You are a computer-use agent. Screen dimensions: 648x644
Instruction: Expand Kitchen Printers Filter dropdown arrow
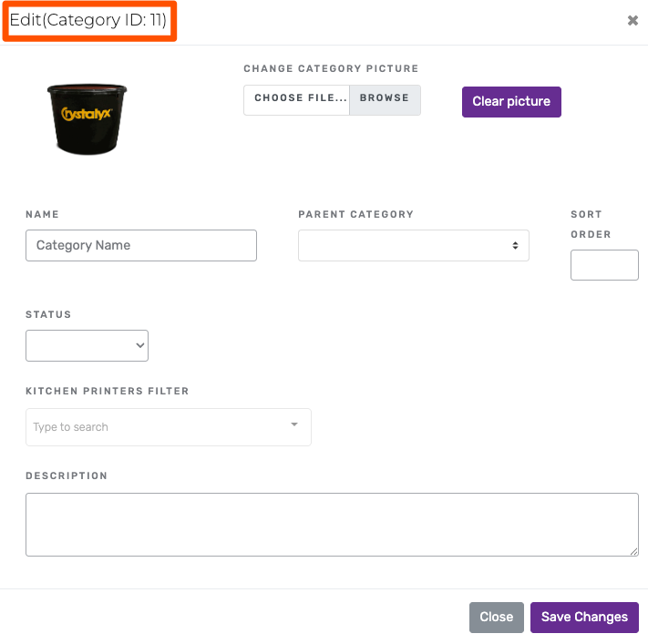coord(294,424)
